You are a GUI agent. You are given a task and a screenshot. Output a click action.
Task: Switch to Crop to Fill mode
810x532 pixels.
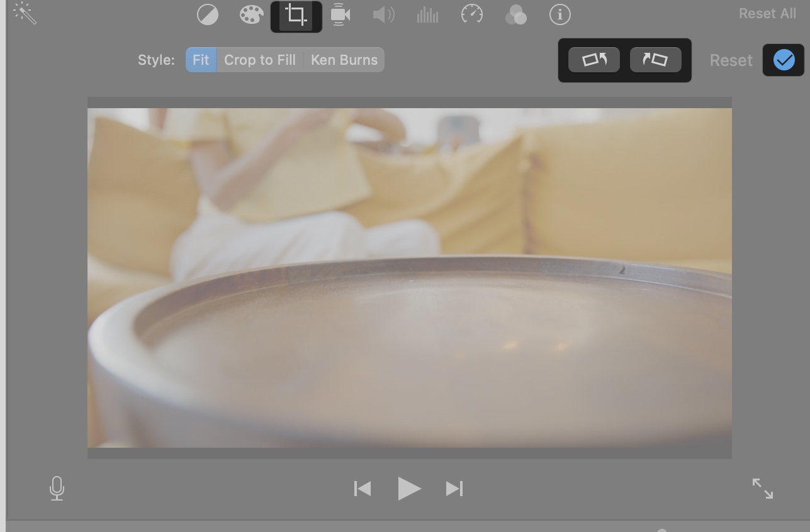[260, 60]
